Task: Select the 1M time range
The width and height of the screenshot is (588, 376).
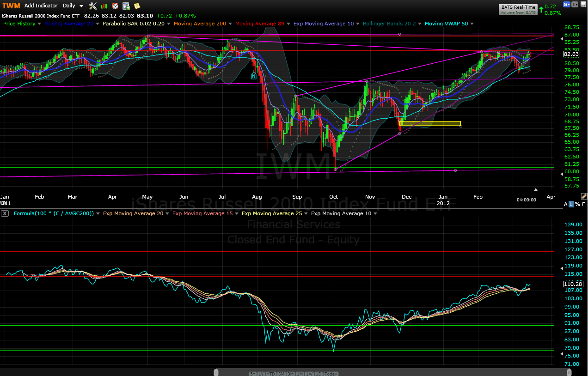Action: [300, 374]
